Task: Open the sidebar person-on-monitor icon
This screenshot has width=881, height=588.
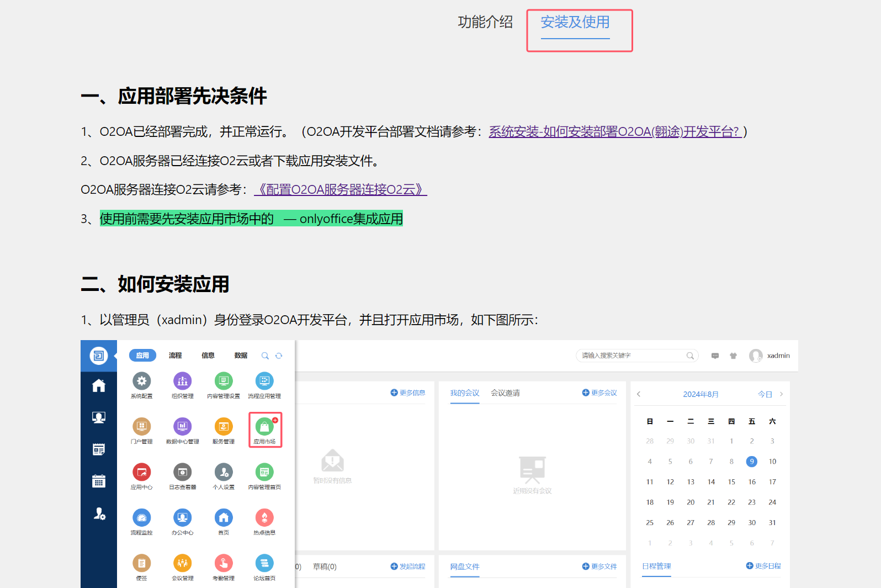Action: (99, 417)
